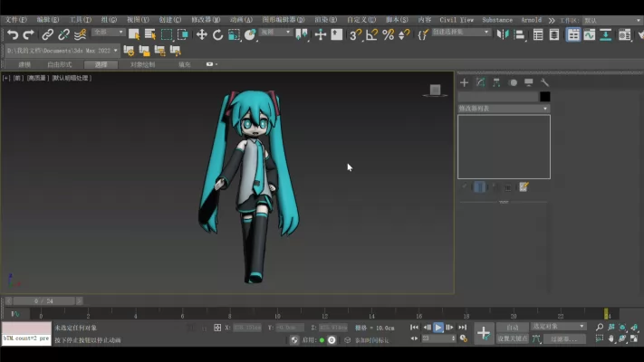This screenshot has width=644, height=362.
Task: Open the Select by Name tool
Action: coord(150,35)
